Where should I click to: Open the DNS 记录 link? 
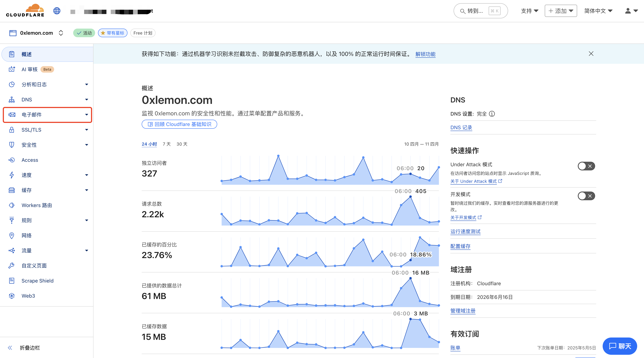[461, 127]
